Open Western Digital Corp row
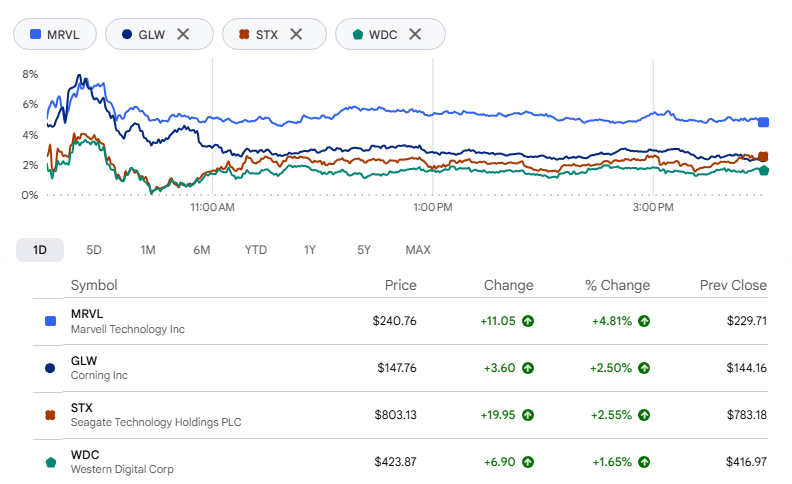Screen dimensions: 792x484 (x=401, y=462)
